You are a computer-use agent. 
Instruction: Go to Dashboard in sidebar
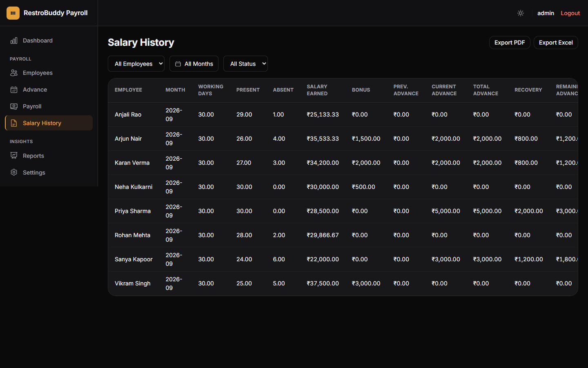coord(49,40)
